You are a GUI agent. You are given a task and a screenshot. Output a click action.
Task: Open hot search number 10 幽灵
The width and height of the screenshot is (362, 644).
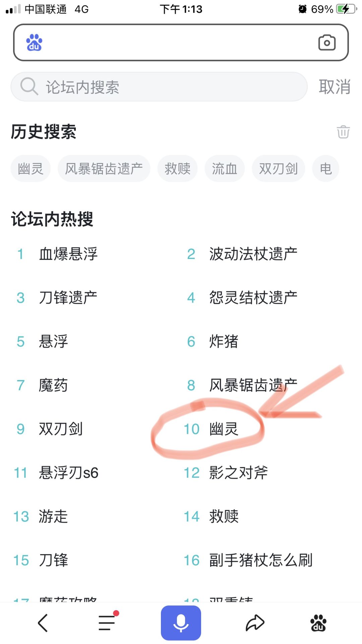tap(224, 429)
